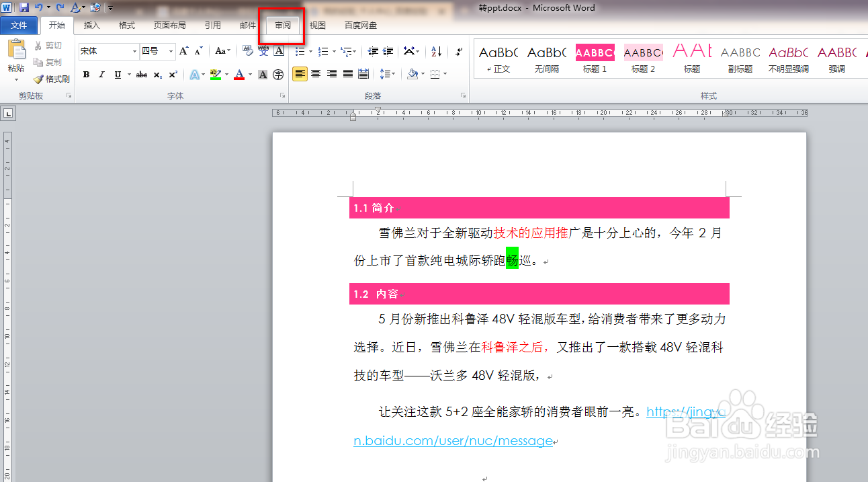Toggle bold formatting on selected text
This screenshot has height=482, width=868.
(86, 75)
